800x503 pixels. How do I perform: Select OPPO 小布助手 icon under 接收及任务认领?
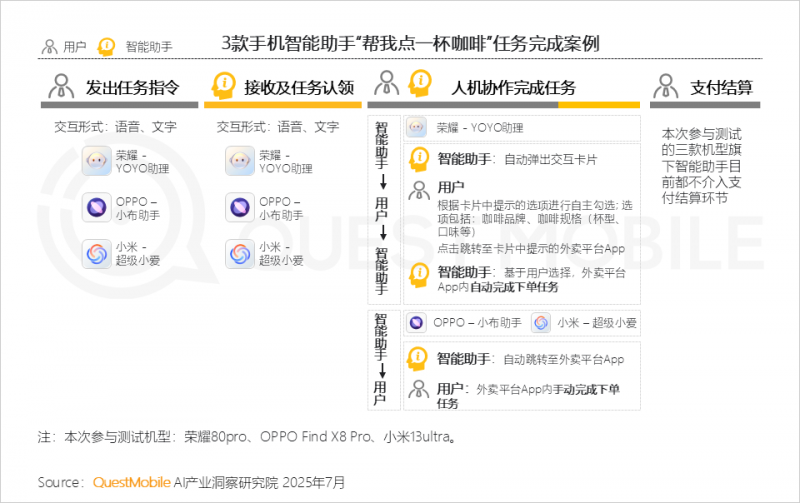[240, 207]
